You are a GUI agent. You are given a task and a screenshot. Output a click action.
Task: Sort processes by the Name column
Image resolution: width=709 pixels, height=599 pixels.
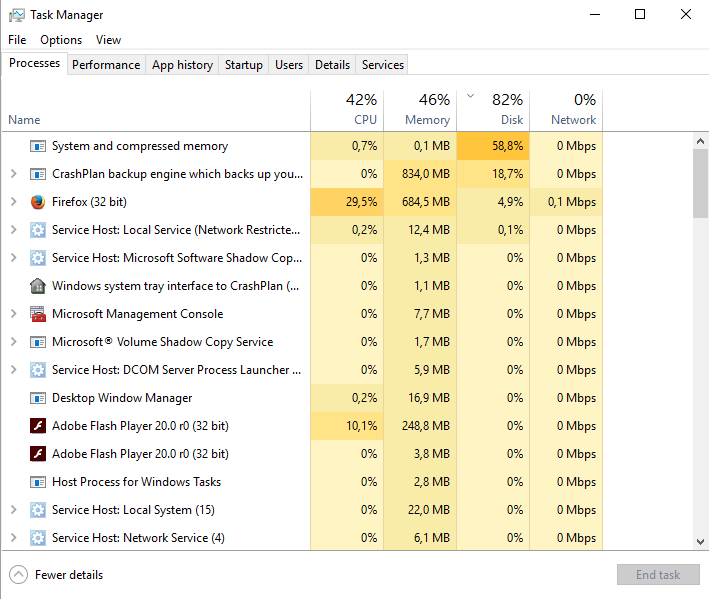pos(156,111)
